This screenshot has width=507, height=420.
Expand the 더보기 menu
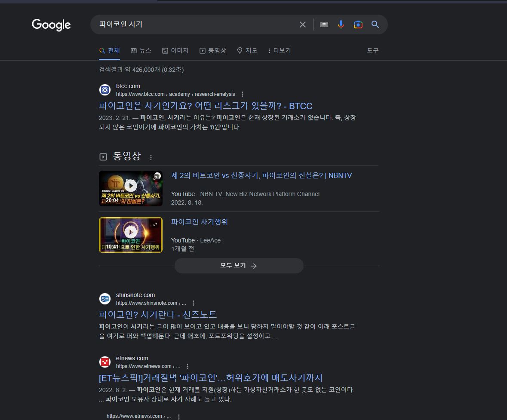280,50
